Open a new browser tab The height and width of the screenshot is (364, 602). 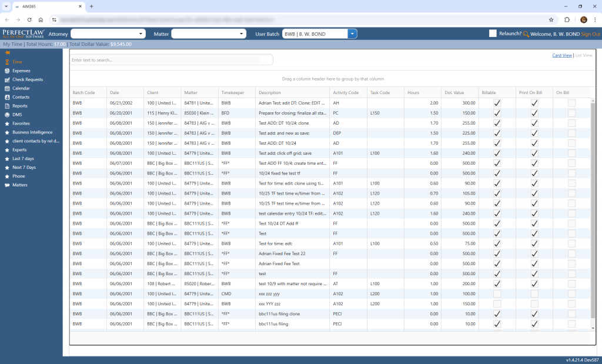click(91, 6)
